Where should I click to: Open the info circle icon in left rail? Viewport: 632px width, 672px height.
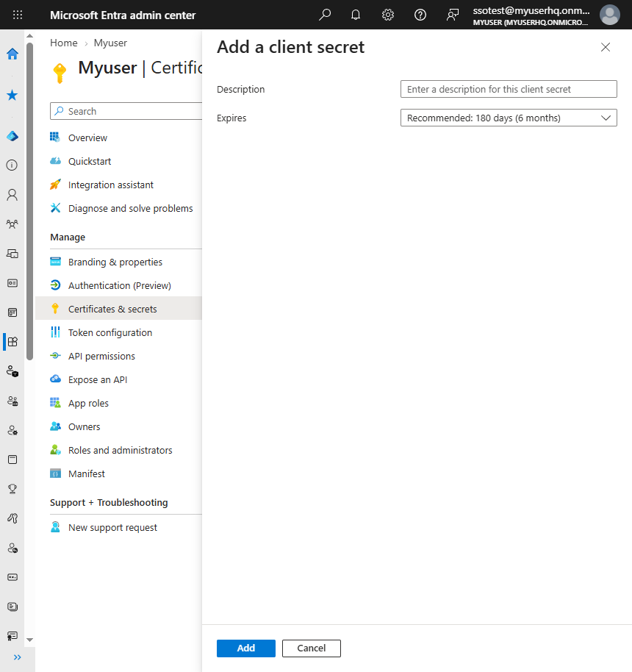click(12, 165)
